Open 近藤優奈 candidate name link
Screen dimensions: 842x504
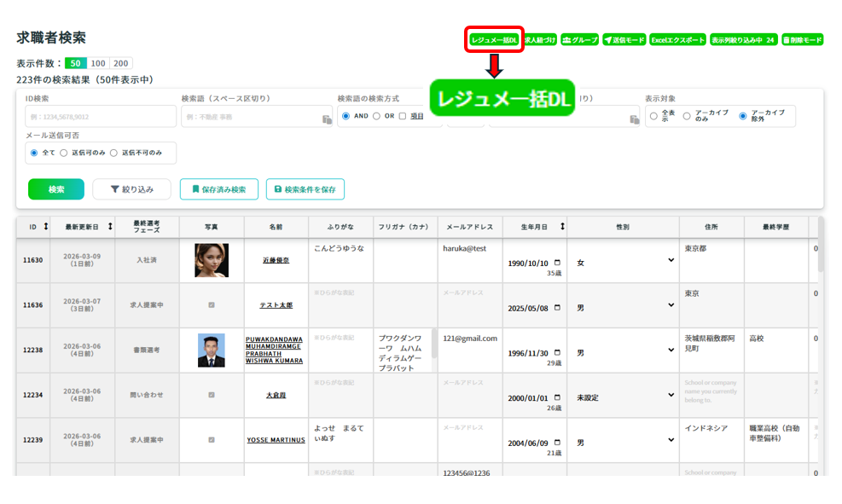[x=276, y=260]
